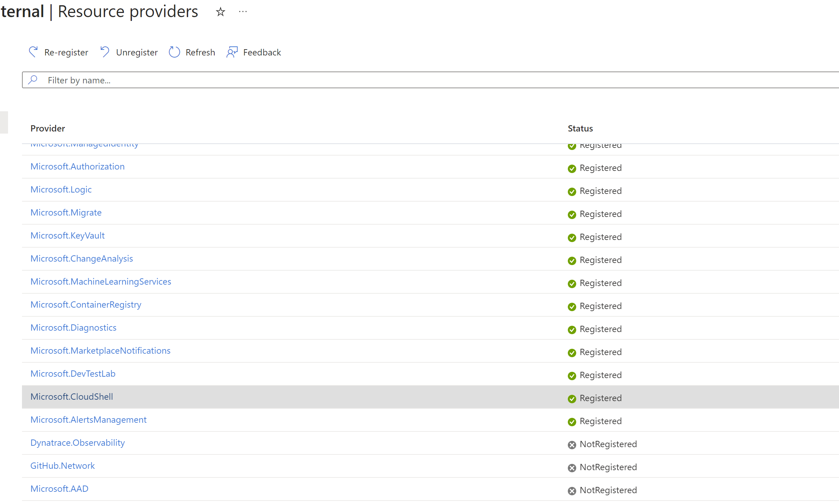Image resolution: width=839 pixels, height=504 pixels.
Task: Click Registered status of Microsoft.DevTestLab
Action: pos(601,375)
